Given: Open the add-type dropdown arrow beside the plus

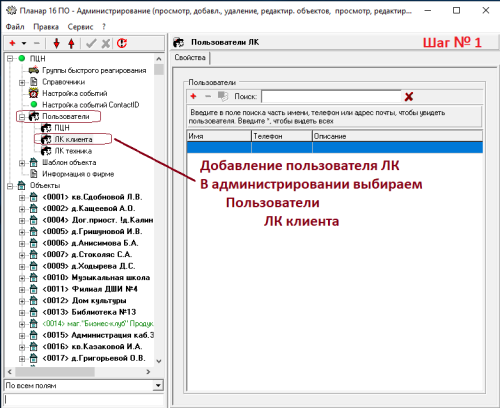Looking at the screenshot, I should tap(24, 43).
